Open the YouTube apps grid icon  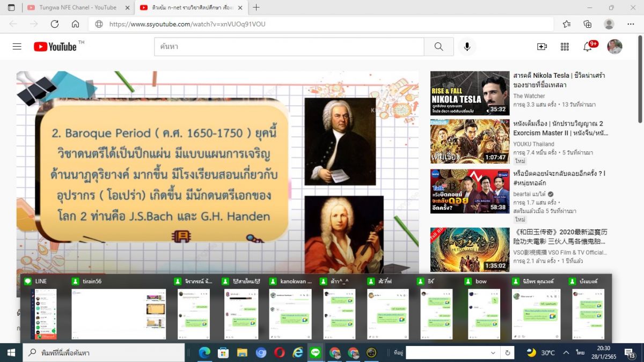point(565,47)
